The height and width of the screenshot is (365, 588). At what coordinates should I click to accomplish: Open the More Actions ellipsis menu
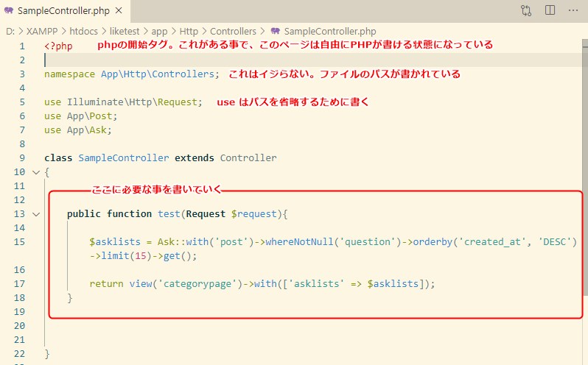click(573, 10)
